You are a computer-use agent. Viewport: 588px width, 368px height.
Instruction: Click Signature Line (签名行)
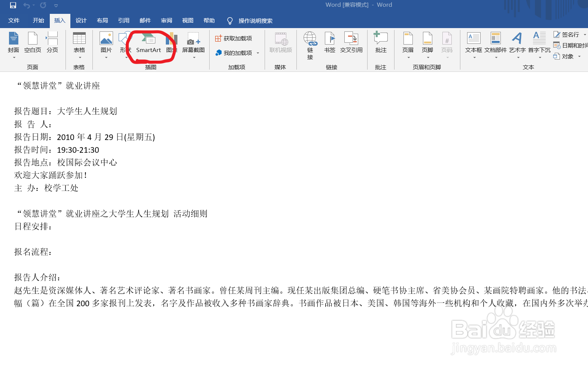pos(566,34)
